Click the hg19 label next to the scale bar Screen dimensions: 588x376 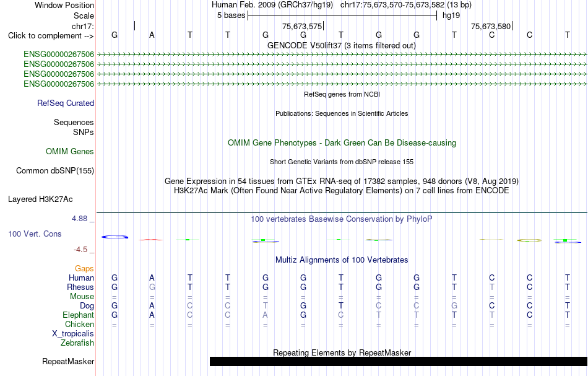click(x=451, y=15)
